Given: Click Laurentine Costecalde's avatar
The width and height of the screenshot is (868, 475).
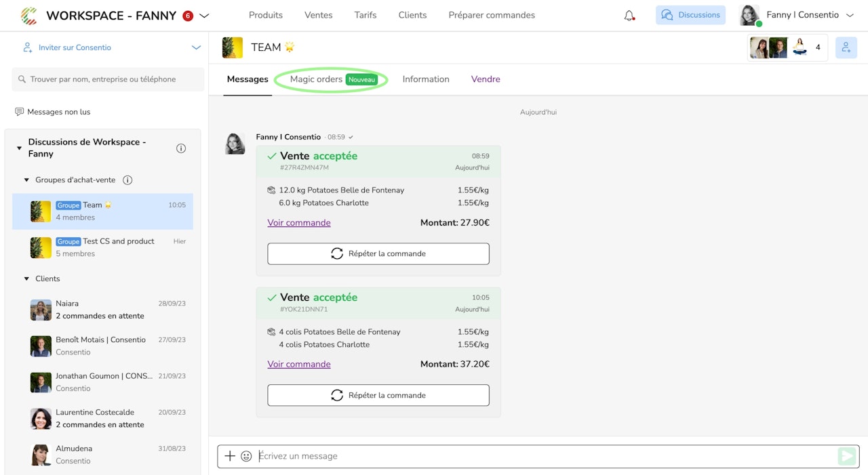Looking at the screenshot, I should (41, 418).
